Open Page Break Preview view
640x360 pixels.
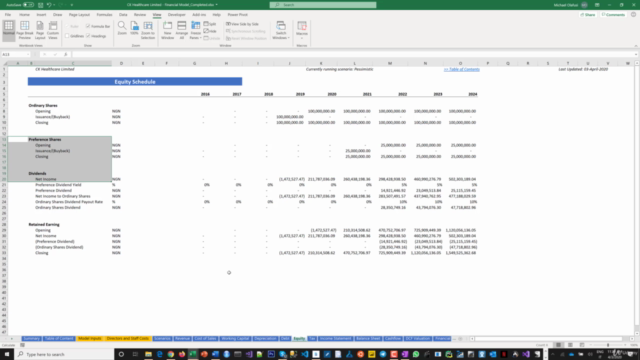pos(24,31)
